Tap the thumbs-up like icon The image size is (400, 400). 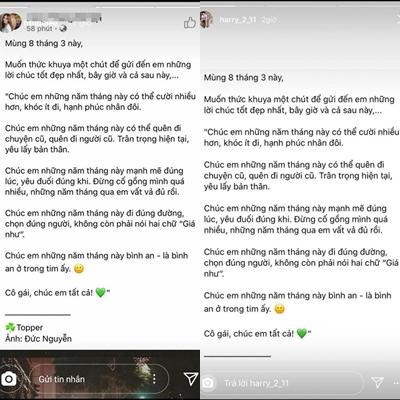coord(190,22)
